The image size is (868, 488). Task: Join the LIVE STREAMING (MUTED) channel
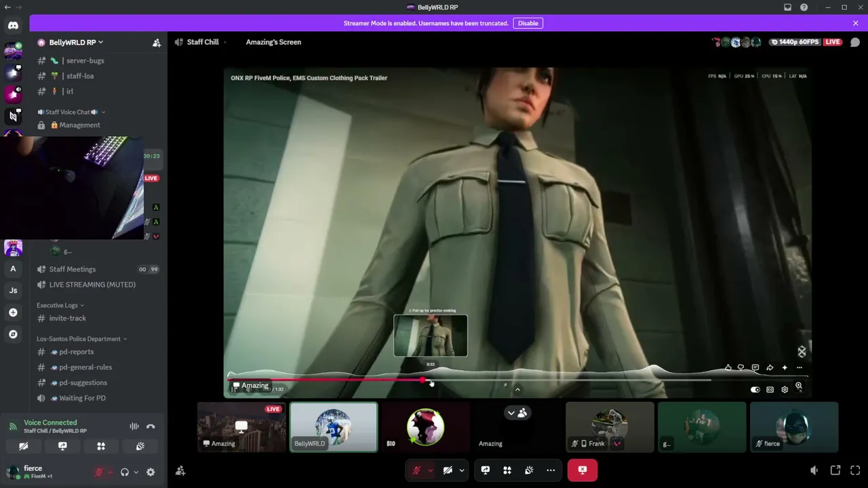point(98,285)
